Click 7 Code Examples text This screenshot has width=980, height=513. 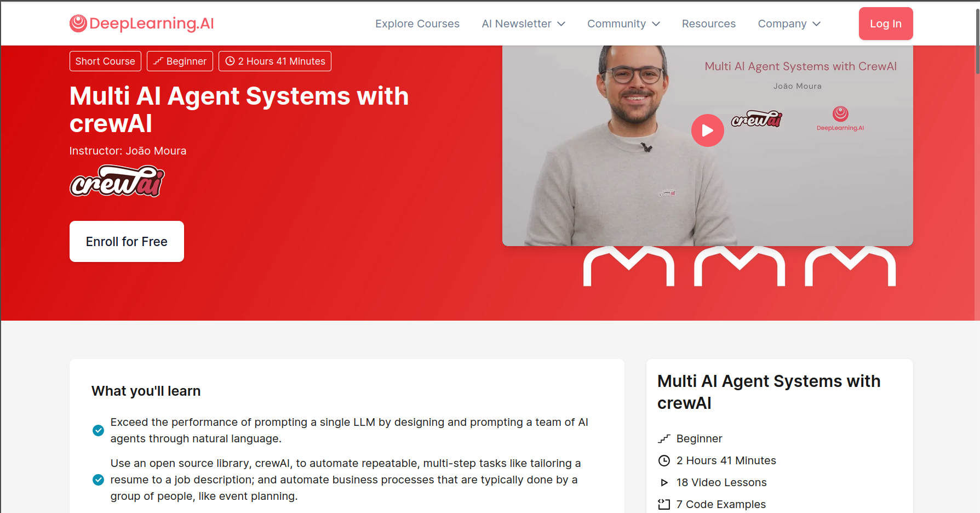(721, 504)
